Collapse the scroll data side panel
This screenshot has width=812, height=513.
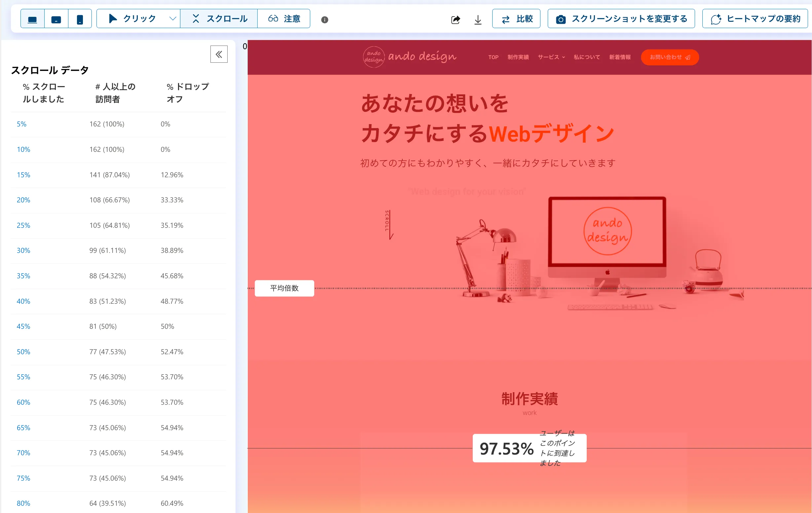pyautogui.click(x=219, y=54)
